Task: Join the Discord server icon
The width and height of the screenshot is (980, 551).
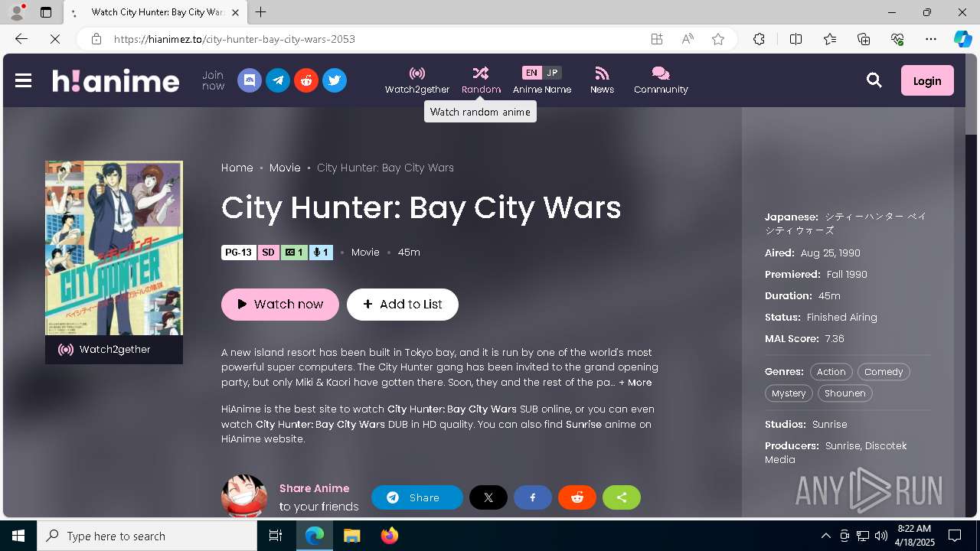Action: click(x=250, y=80)
